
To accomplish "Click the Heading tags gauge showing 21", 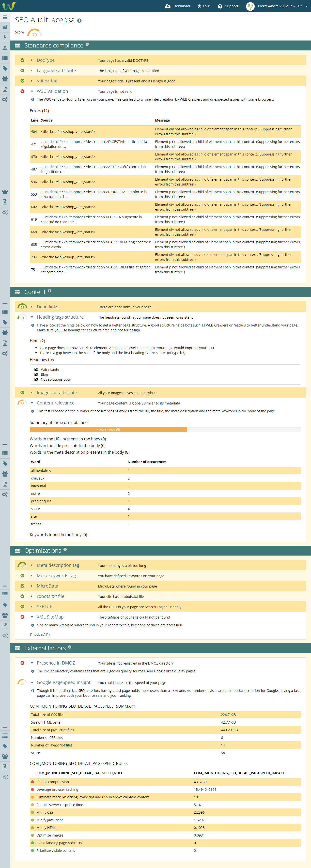I will pos(22,317).
